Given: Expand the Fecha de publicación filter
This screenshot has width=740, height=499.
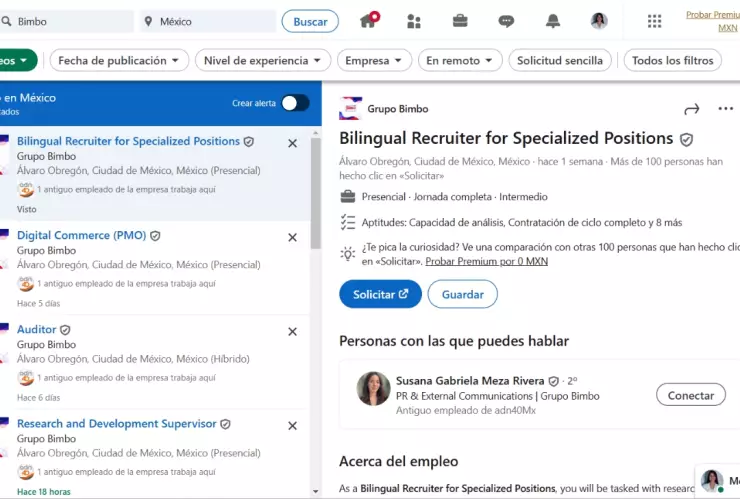Looking at the screenshot, I should click(118, 61).
